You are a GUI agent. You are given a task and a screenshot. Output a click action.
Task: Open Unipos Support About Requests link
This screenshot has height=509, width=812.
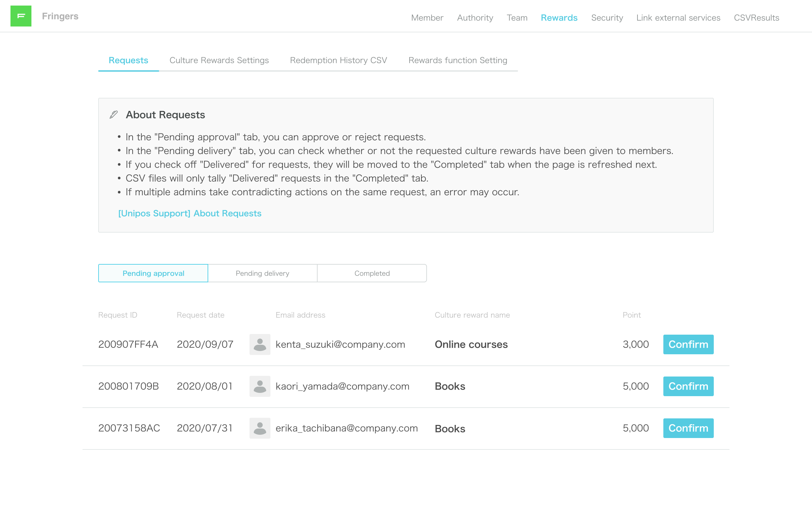190,213
